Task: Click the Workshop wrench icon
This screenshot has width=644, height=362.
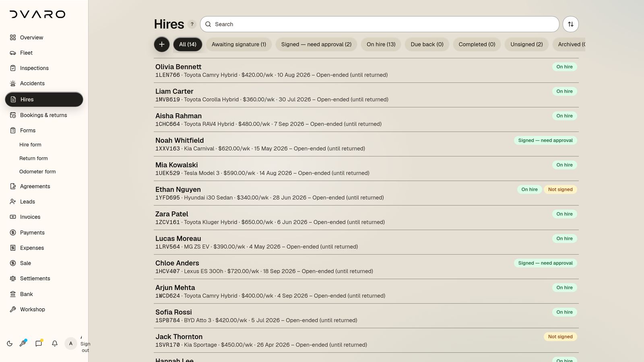Action: [x=13, y=309]
